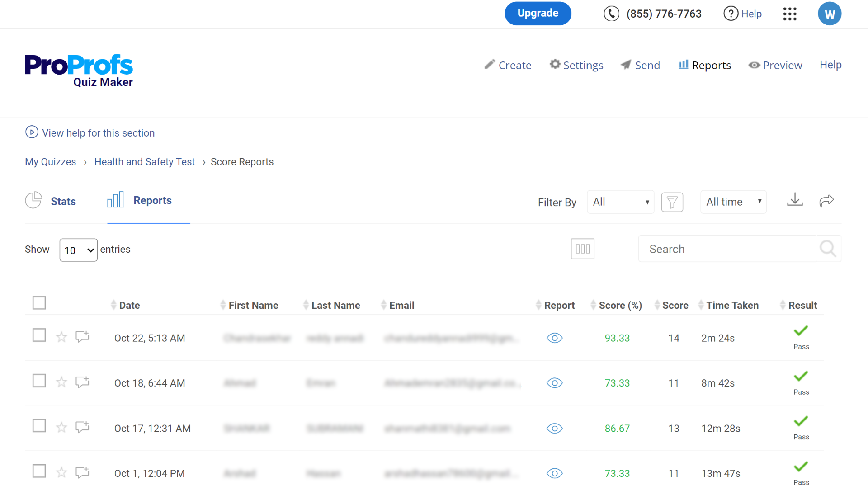Expand the Filter By dropdown
The width and height of the screenshot is (868, 495).
point(619,202)
